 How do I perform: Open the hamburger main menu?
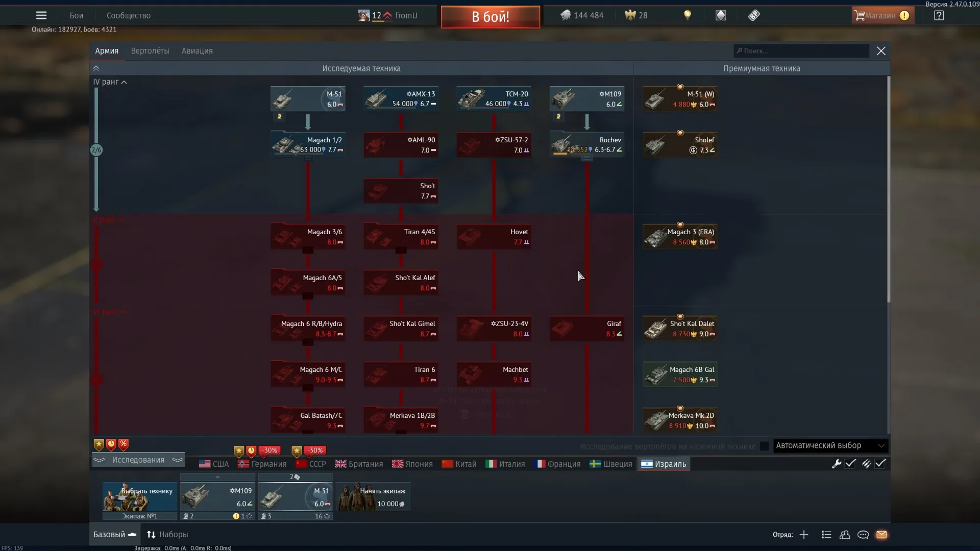point(41,15)
